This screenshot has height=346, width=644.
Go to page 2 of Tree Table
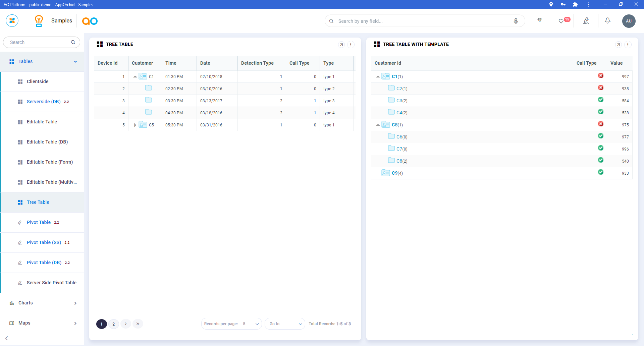[114, 324]
